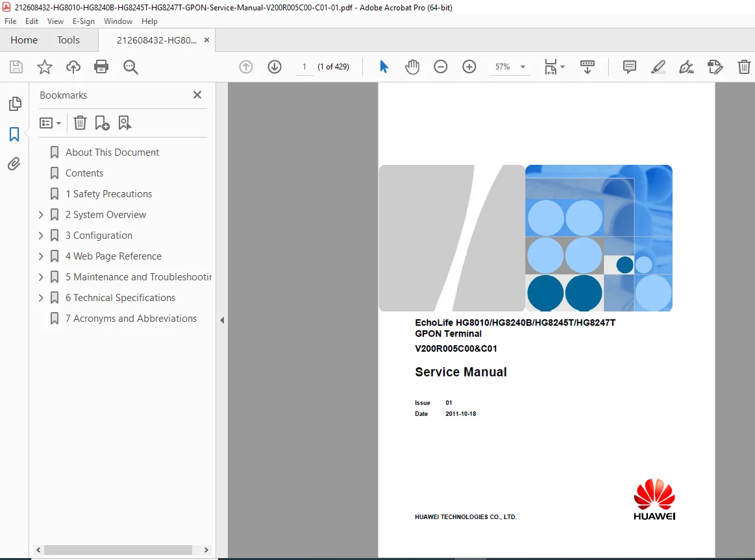755x560 pixels.
Task: Click the Save file icon
Action: click(16, 67)
